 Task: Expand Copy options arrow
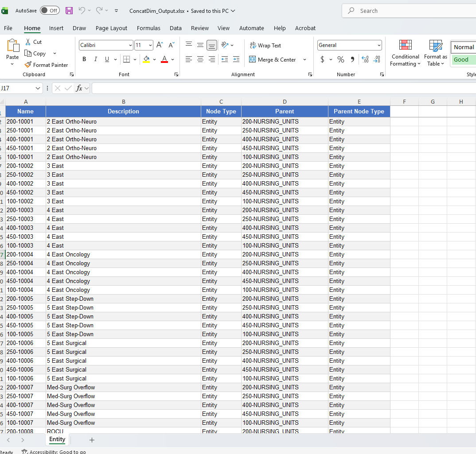point(55,54)
